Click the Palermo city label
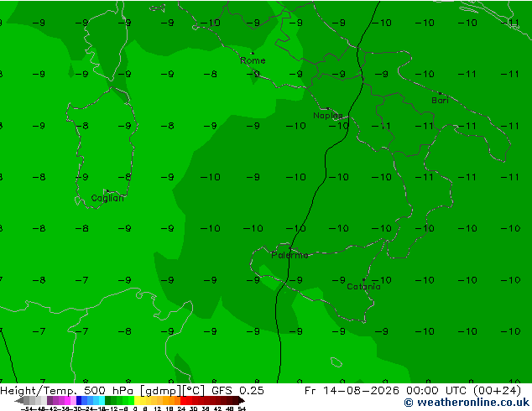The image size is (532, 411). point(289,255)
